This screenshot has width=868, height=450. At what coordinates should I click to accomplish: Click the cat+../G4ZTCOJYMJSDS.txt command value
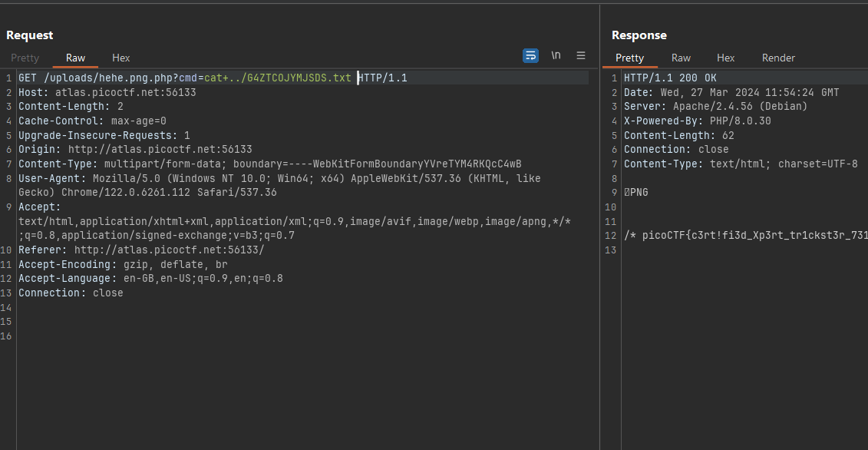click(x=277, y=78)
